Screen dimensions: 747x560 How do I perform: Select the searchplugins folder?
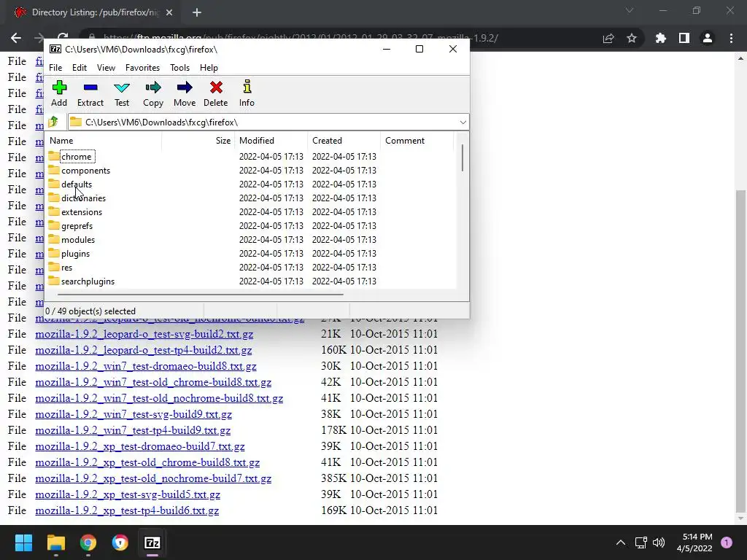(x=88, y=281)
